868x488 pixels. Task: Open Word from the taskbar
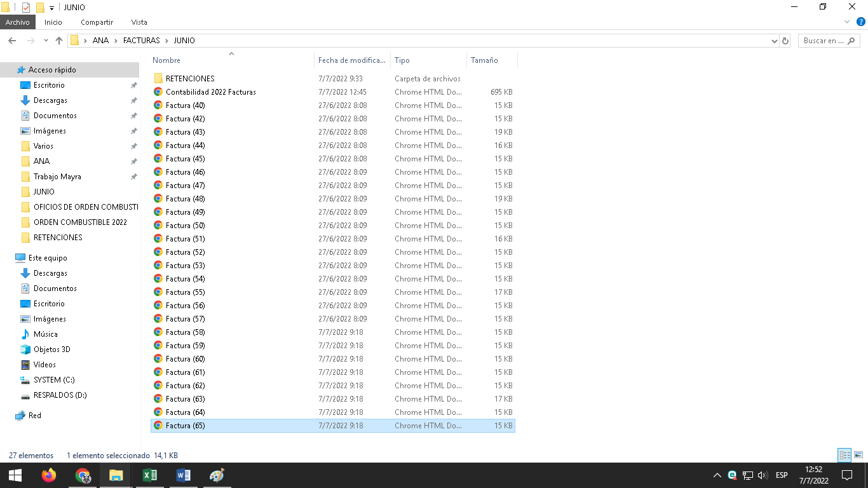pos(184,475)
